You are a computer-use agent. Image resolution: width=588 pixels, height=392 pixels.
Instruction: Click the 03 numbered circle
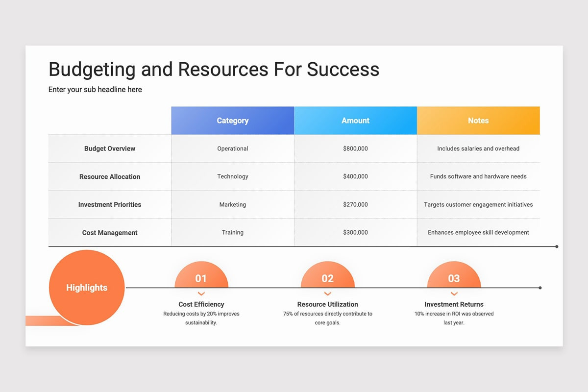454,278
